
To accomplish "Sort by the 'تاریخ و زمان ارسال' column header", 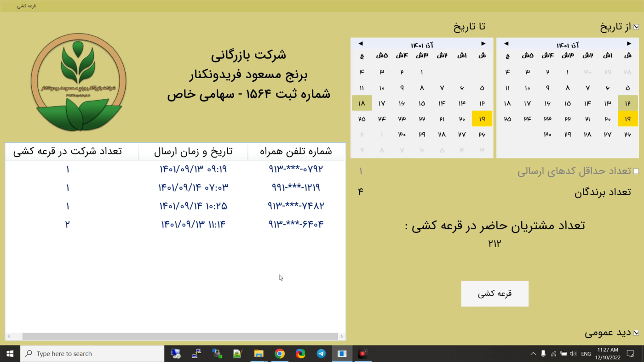I will coord(193,152).
